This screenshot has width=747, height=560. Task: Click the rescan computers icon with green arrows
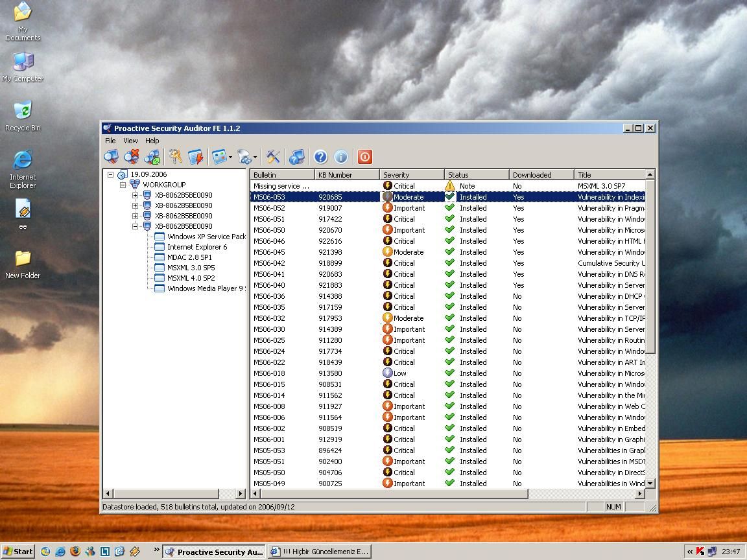[152, 157]
